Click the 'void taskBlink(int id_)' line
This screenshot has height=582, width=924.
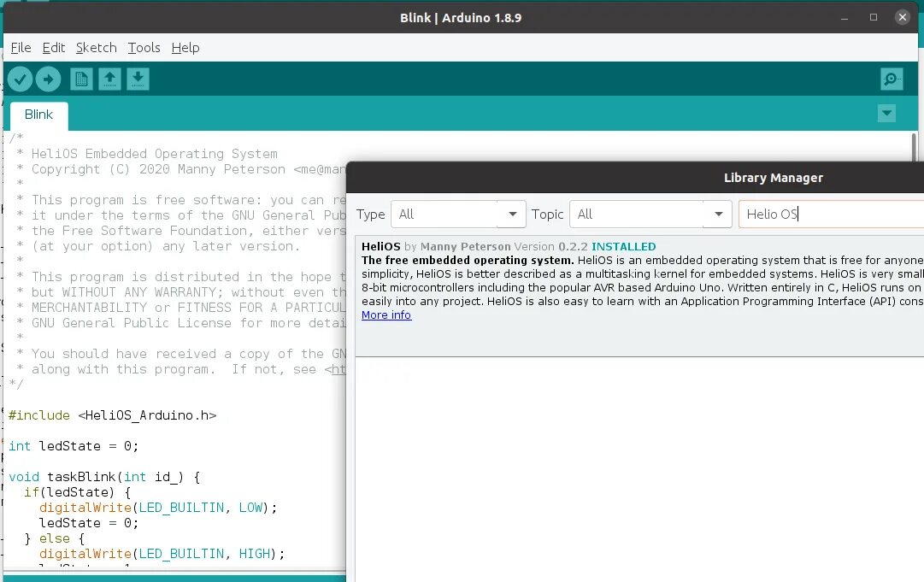104,477
